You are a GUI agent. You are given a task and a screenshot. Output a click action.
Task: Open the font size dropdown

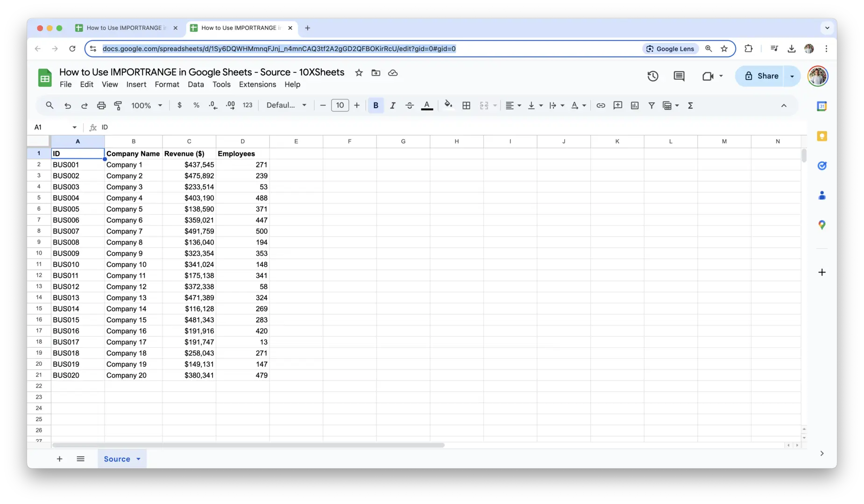point(340,105)
